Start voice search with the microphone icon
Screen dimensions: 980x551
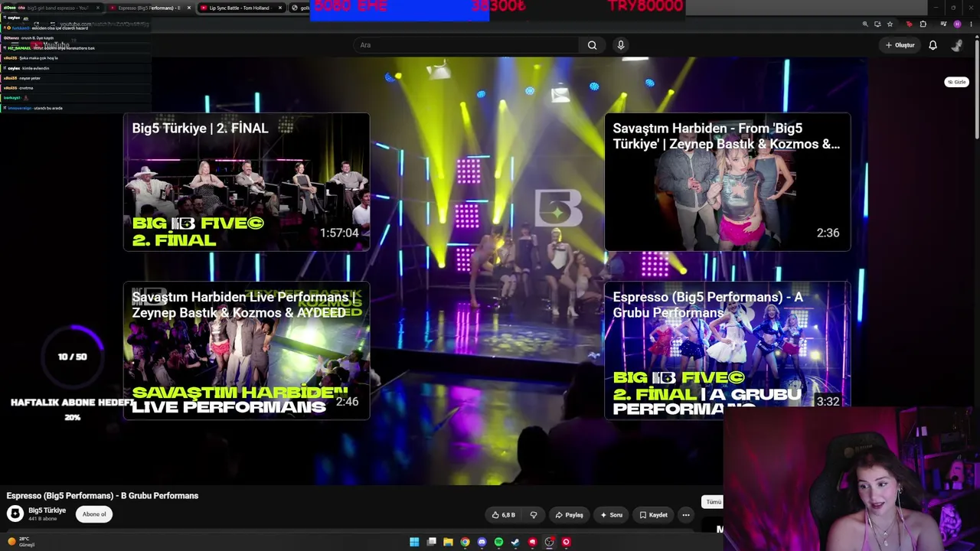pyautogui.click(x=621, y=45)
